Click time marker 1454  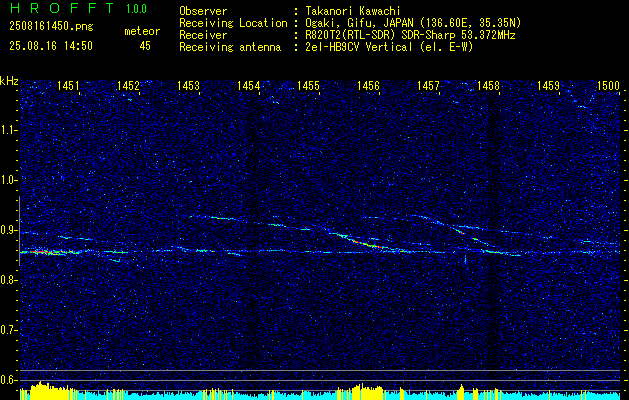[x=248, y=85]
